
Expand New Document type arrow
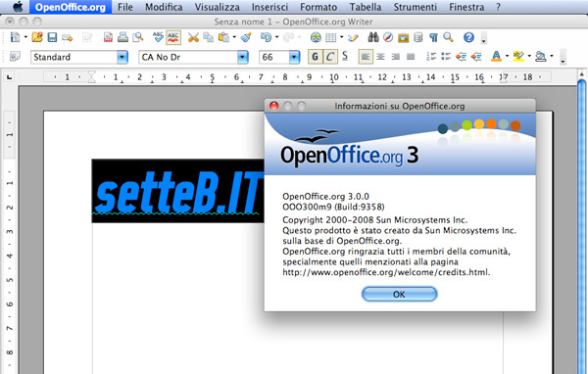[x=25, y=37]
